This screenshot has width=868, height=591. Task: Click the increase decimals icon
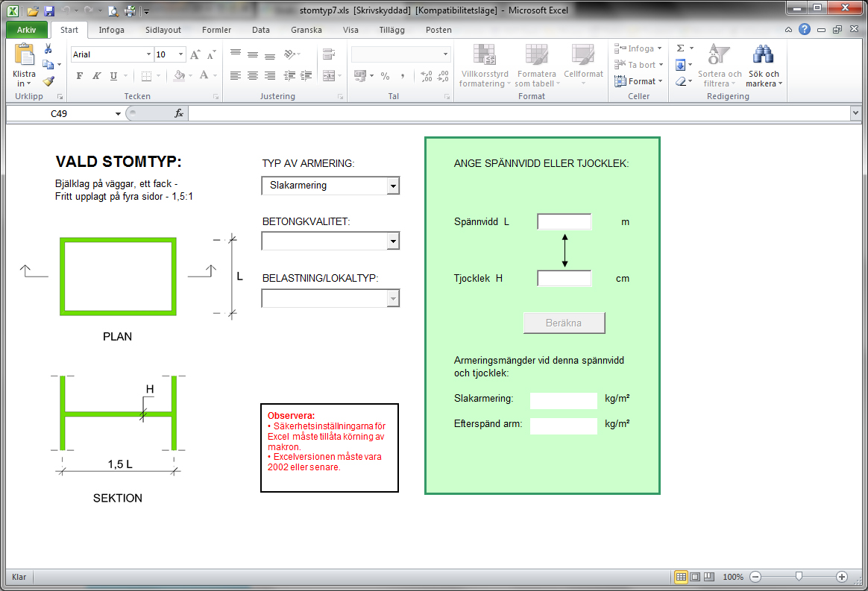pos(427,76)
